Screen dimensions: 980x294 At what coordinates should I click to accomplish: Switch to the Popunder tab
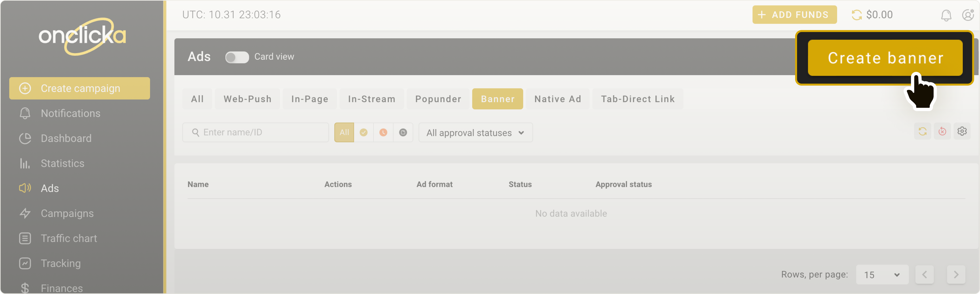coord(438,99)
